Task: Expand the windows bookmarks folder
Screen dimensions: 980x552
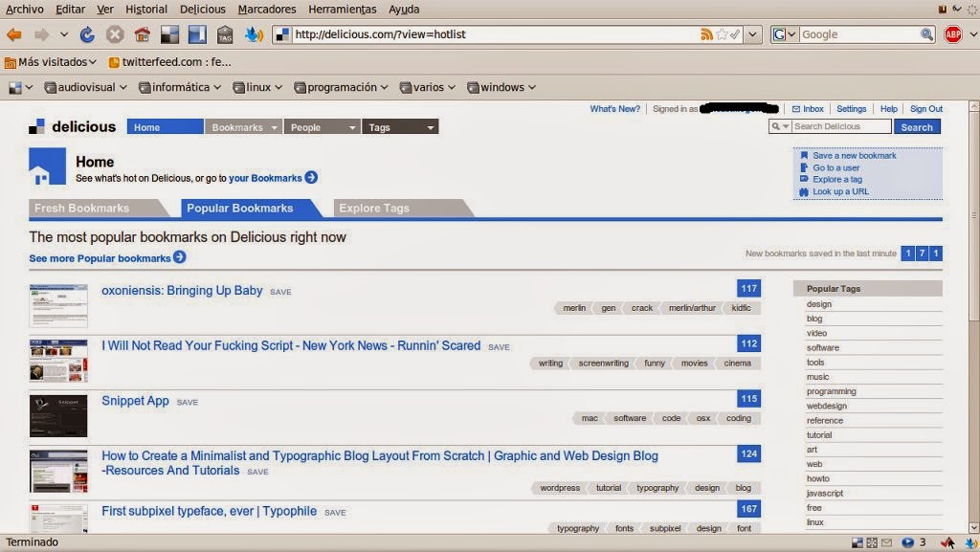Action: click(x=501, y=87)
